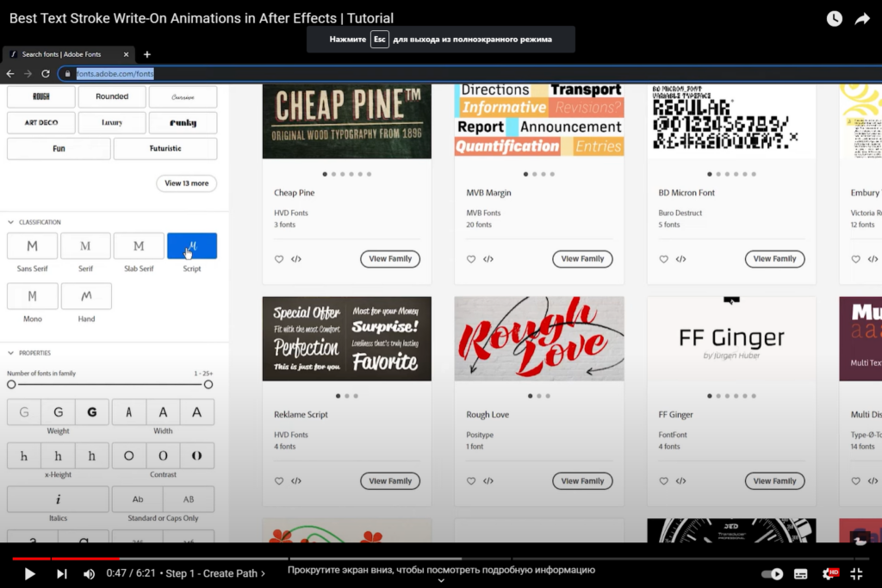This screenshot has height=588, width=882.
Task: Click the Watch Later clock icon
Action: [x=834, y=19]
